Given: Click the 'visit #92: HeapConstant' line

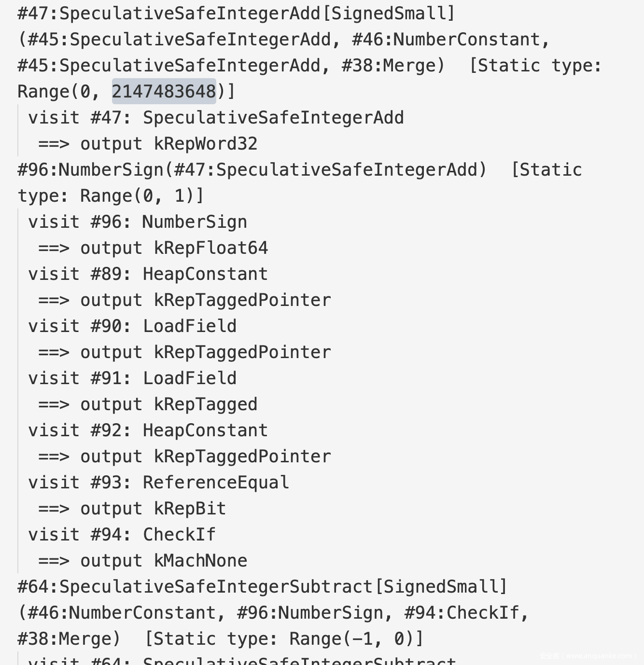Looking at the screenshot, I should 148,430.
